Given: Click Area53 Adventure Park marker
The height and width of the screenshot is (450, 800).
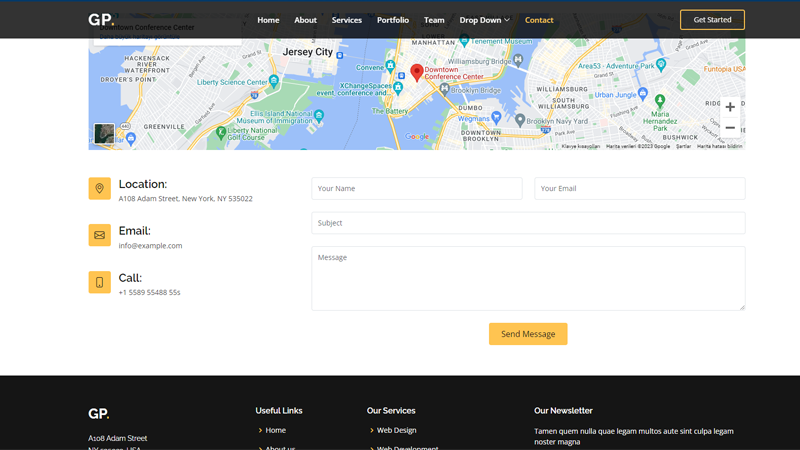Looking at the screenshot, I should click(x=661, y=64).
